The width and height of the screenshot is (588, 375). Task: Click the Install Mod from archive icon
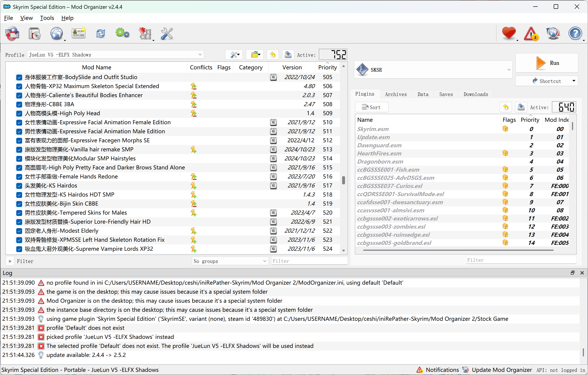34,33
